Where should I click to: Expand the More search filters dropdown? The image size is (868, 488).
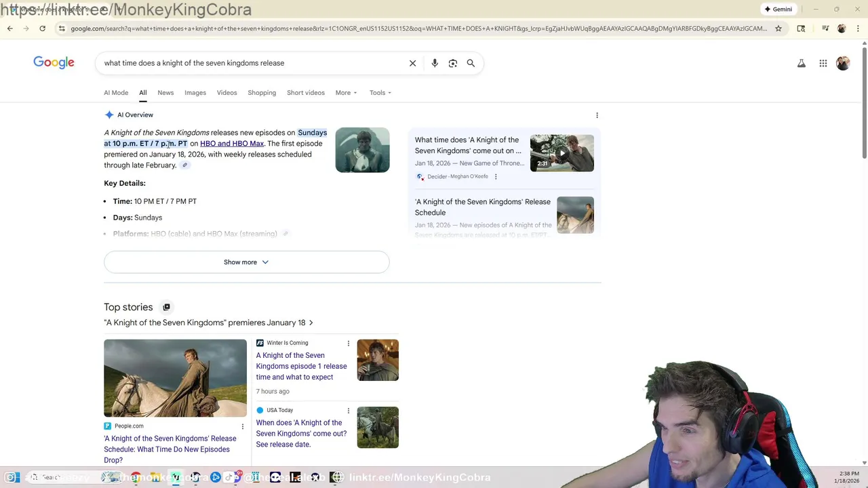click(346, 93)
